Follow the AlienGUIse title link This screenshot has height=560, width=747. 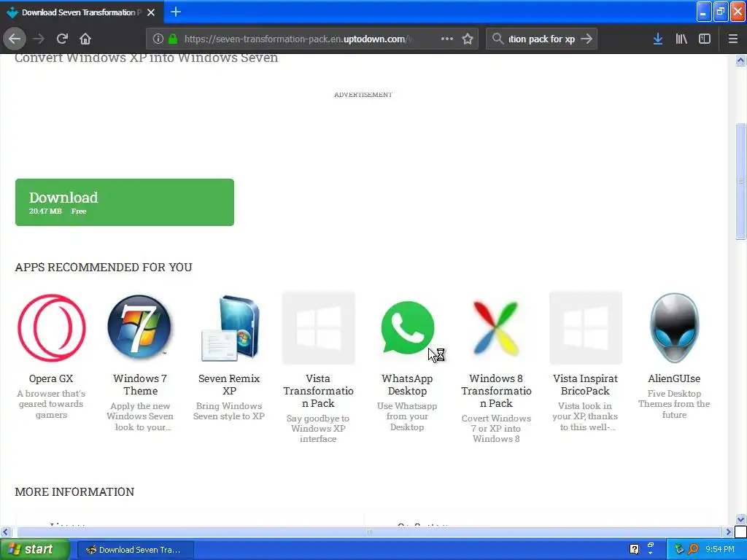[674, 378]
